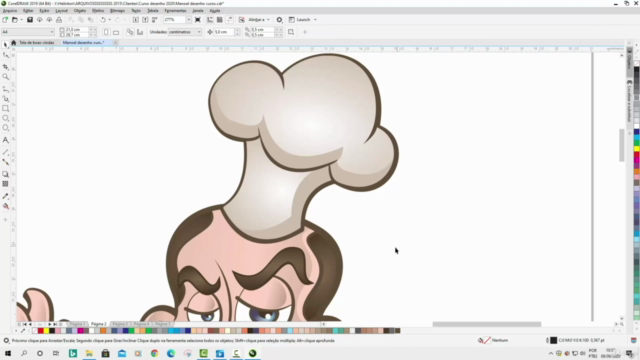Image resolution: width=640 pixels, height=360 pixels.
Task: Go to the first page navigation arrow
Action: 24,324
